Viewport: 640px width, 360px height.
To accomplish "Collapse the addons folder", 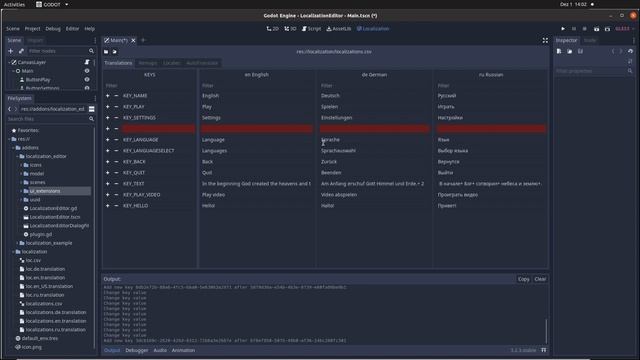I will (13, 148).
